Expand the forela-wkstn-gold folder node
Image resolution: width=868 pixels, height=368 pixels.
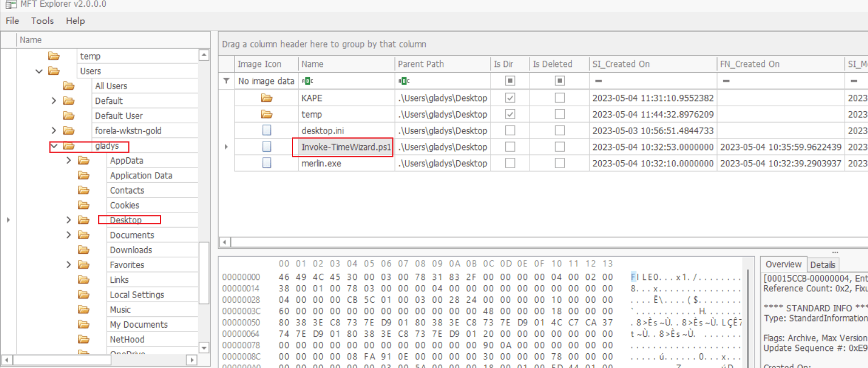click(54, 131)
